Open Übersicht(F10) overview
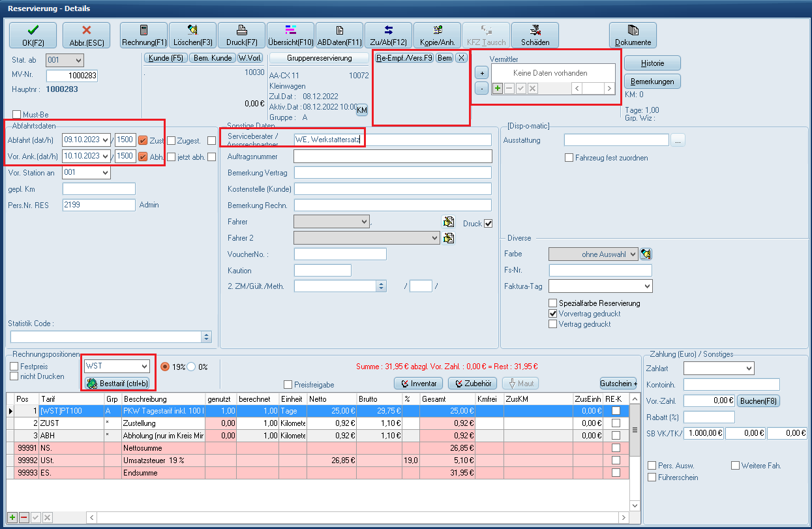 [290, 35]
